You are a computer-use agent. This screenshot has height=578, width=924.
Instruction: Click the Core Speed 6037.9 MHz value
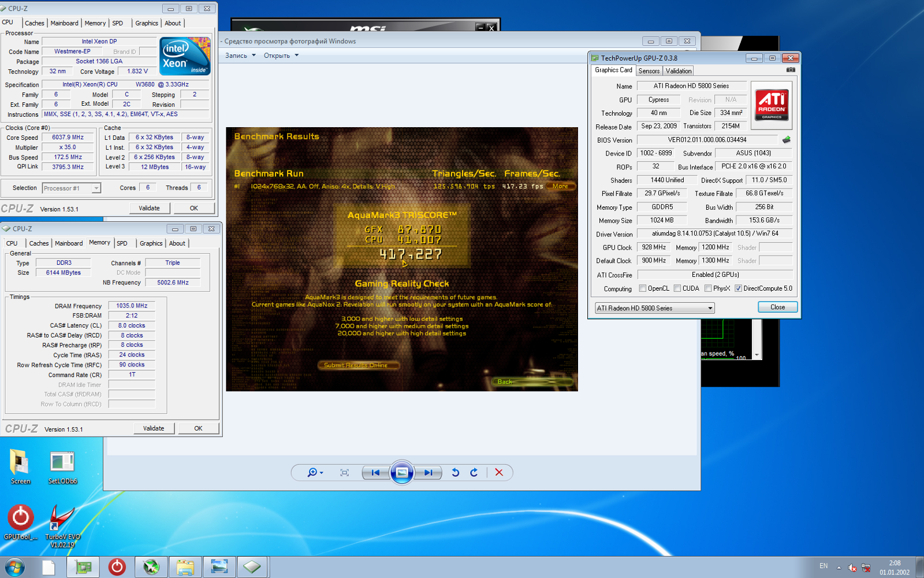[x=68, y=138]
